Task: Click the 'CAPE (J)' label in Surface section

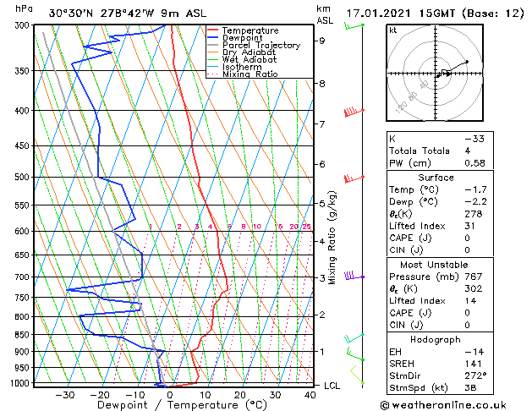Action: pos(410,238)
